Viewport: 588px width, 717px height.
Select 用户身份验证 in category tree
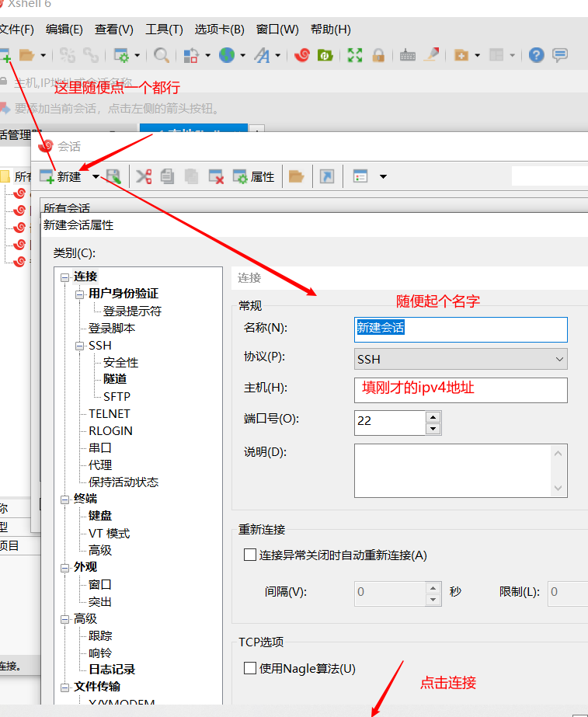tap(124, 294)
